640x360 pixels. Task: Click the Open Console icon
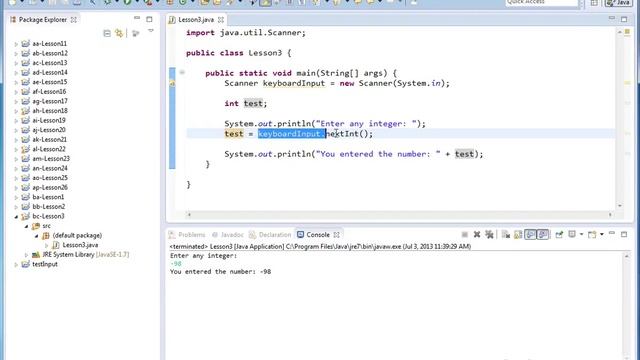pos(592,235)
